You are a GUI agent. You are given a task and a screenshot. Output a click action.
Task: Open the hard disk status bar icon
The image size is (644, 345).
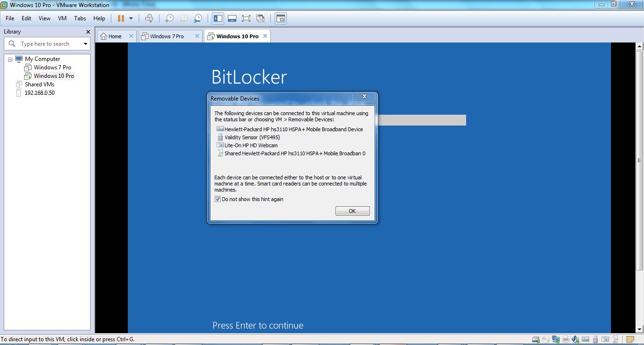click(535, 339)
